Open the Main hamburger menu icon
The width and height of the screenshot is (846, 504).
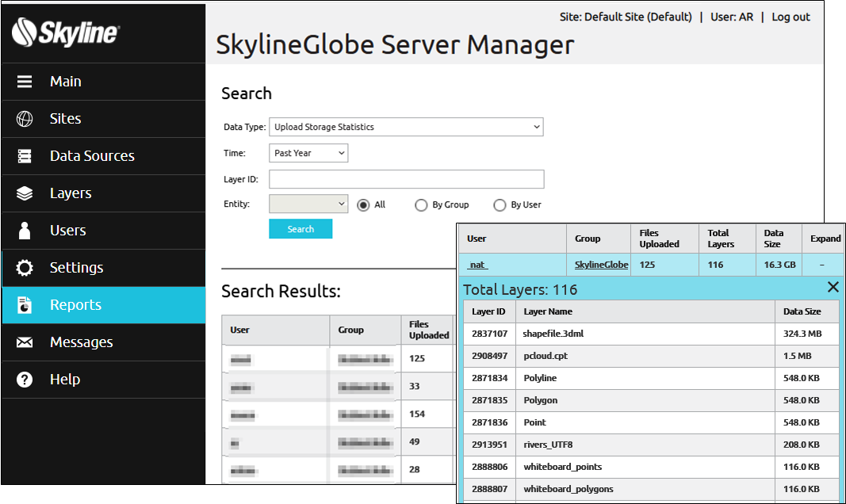25,82
